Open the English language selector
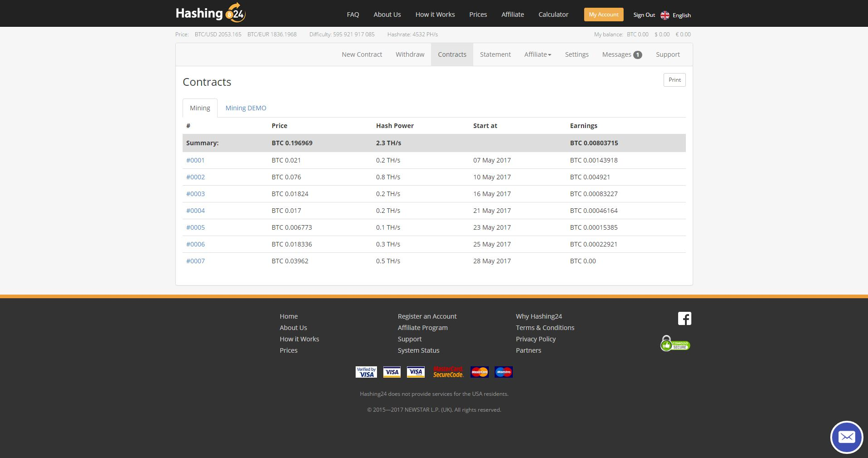The height and width of the screenshot is (458, 868). tap(681, 15)
